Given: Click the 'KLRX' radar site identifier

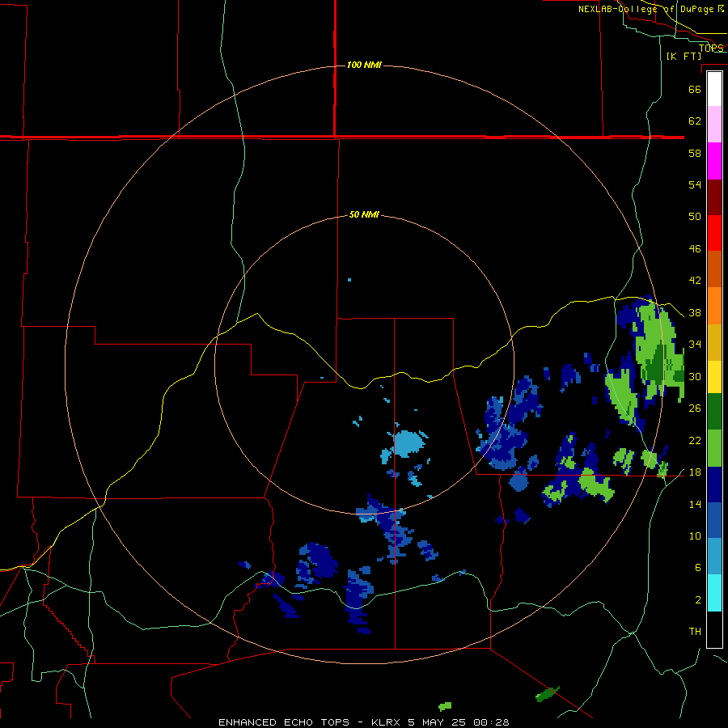Looking at the screenshot, I should click(x=386, y=722).
